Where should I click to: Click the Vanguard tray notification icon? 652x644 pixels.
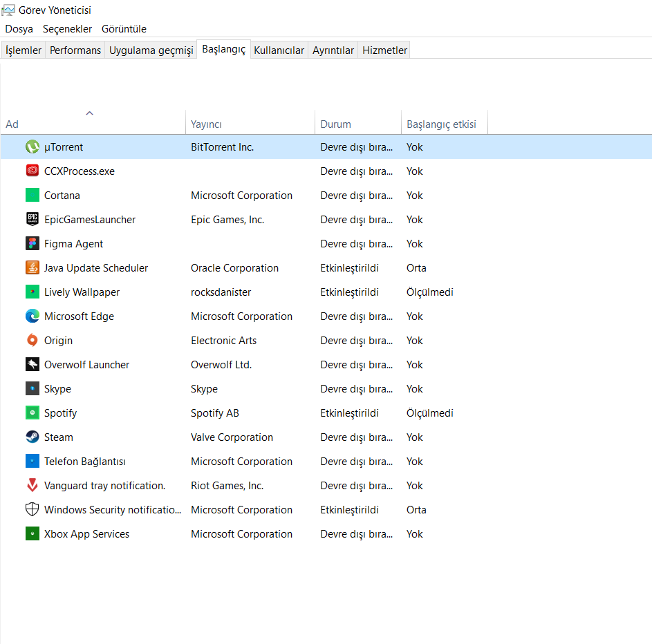pyautogui.click(x=32, y=485)
